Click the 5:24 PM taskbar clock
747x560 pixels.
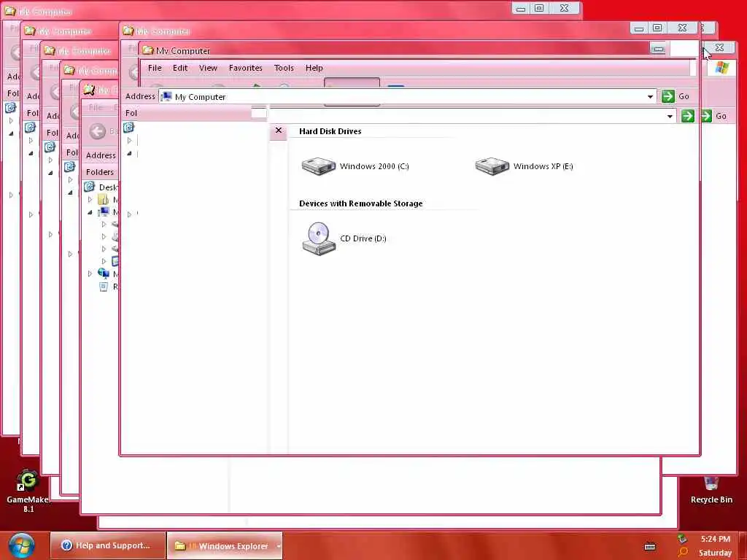pos(715,539)
